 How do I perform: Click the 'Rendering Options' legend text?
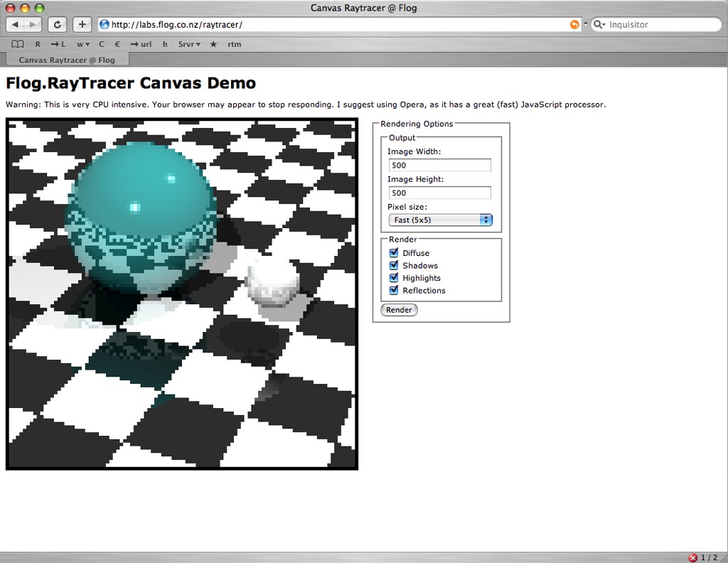(417, 124)
